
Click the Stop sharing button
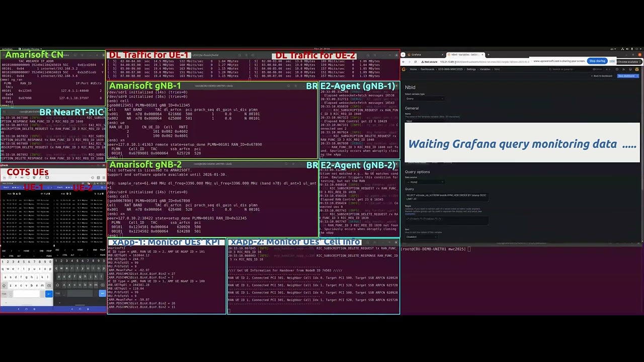597,61
